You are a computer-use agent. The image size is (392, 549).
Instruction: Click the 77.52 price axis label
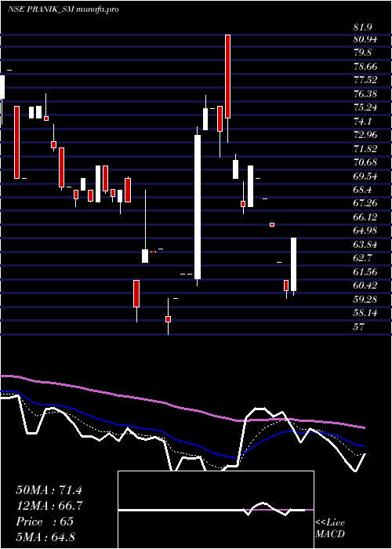pyautogui.click(x=365, y=80)
